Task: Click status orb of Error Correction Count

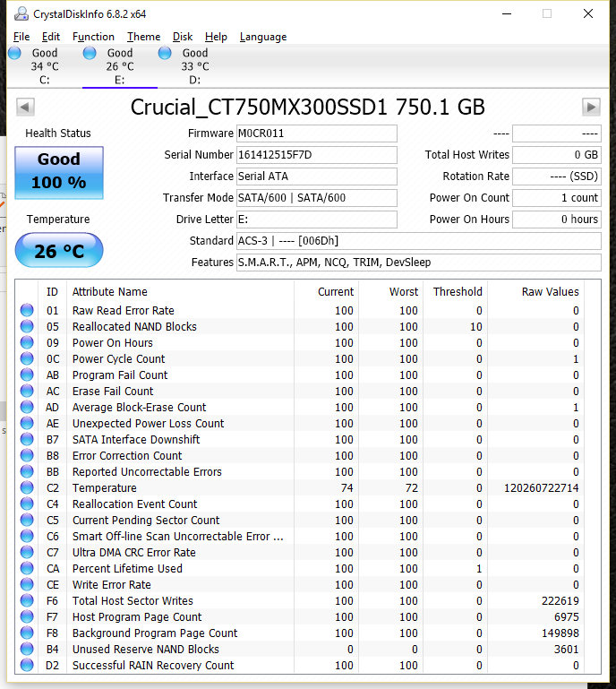Action: 27,455
